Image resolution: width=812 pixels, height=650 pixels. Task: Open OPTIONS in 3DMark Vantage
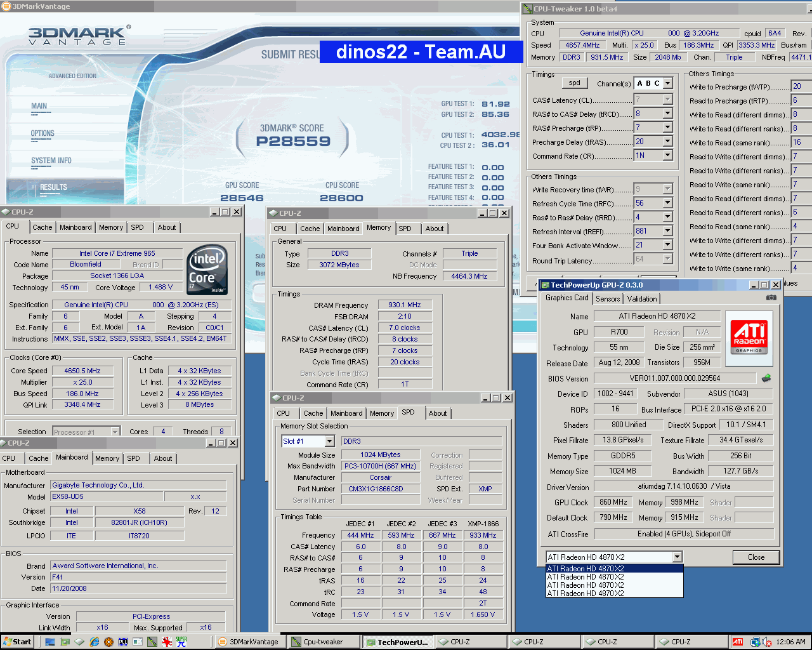[x=43, y=133]
